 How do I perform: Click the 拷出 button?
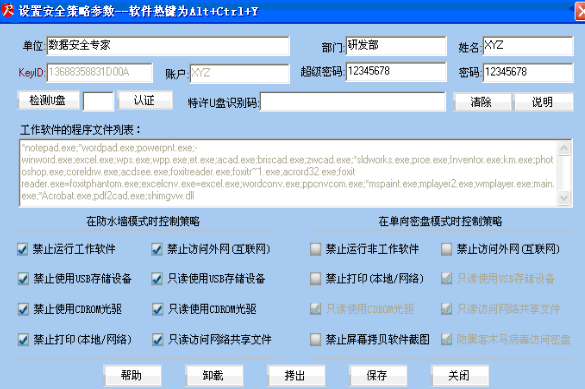296,375
